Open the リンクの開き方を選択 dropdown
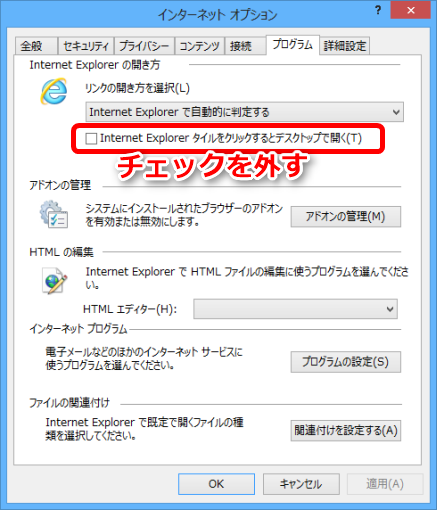 244,112
